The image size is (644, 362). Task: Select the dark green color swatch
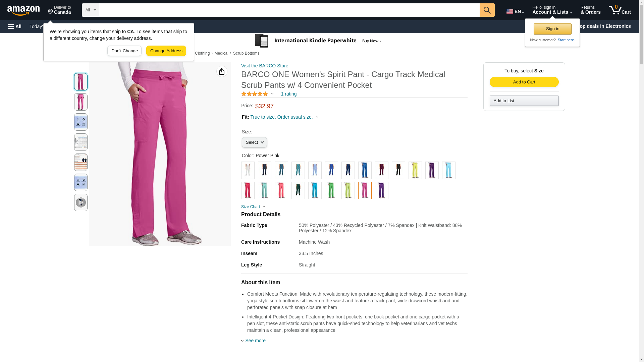pos(298,190)
